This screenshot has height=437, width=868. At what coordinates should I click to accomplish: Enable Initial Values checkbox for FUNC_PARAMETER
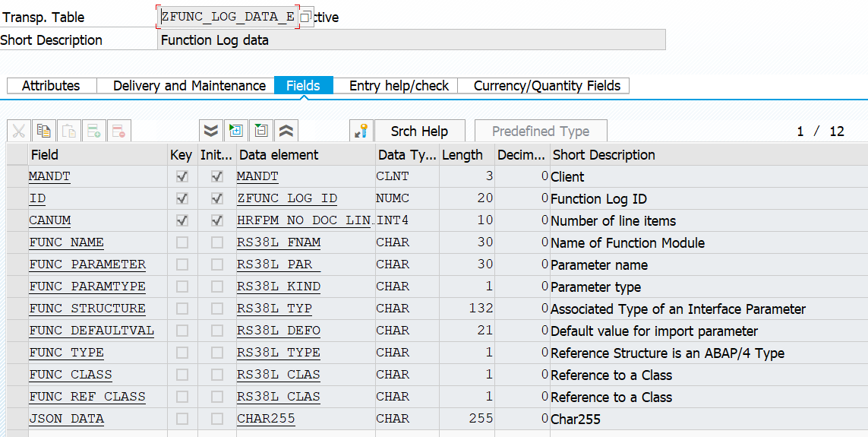tap(217, 264)
